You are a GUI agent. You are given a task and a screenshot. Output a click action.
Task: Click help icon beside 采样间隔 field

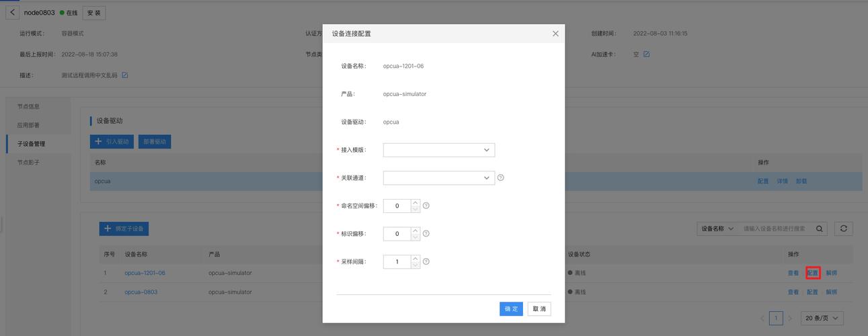426,261
